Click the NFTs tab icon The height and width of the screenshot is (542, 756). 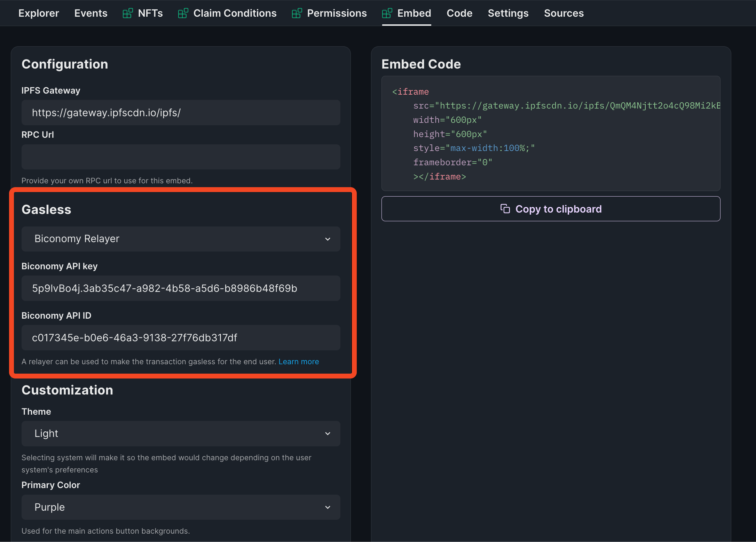[x=127, y=13]
